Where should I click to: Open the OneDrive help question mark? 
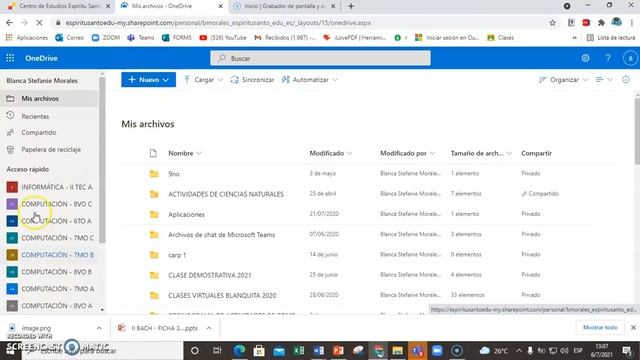tap(608, 58)
